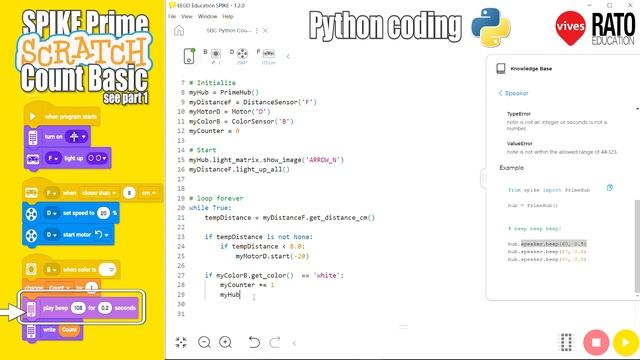
Task: Click the tempDistance get_distance_cm() line
Action: click(289, 218)
